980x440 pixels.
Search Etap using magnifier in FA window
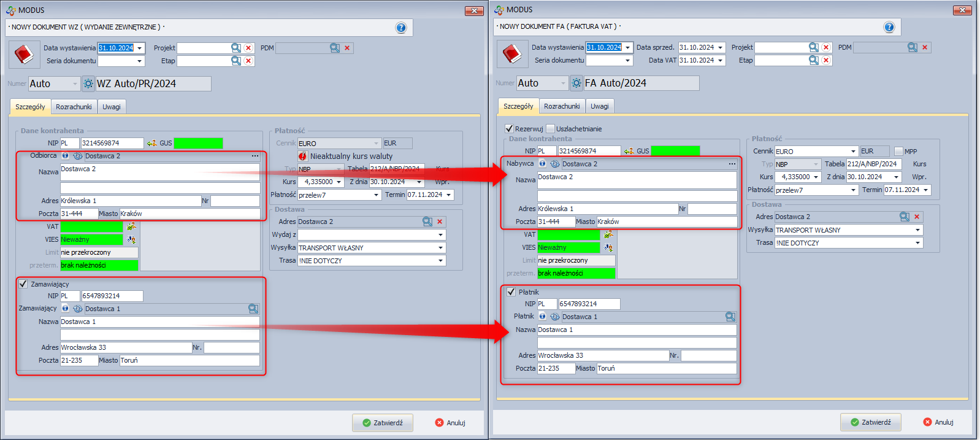813,60
